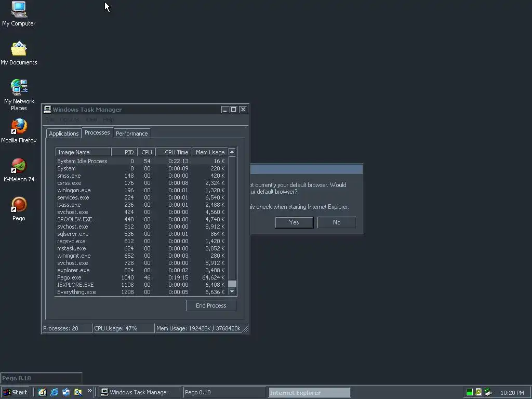Select the winmgmt.exe process row

pyautogui.click(x=141, y=256)
